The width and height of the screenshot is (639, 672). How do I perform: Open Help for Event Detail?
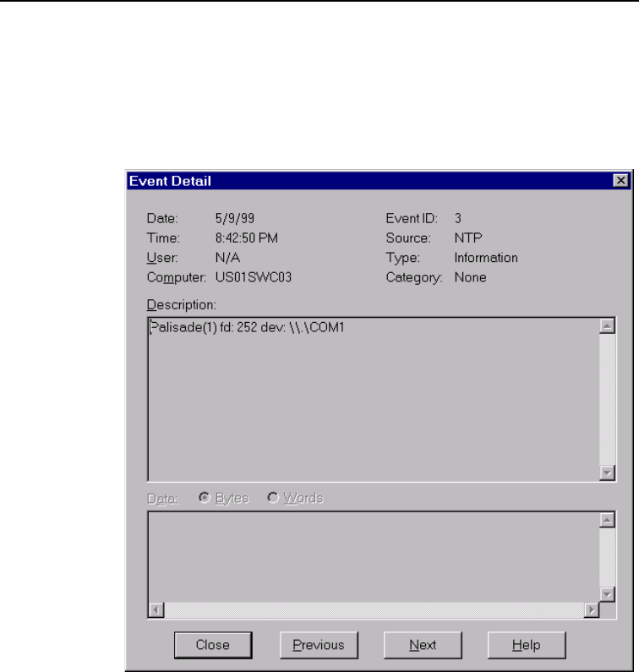(x=527, y=645)
